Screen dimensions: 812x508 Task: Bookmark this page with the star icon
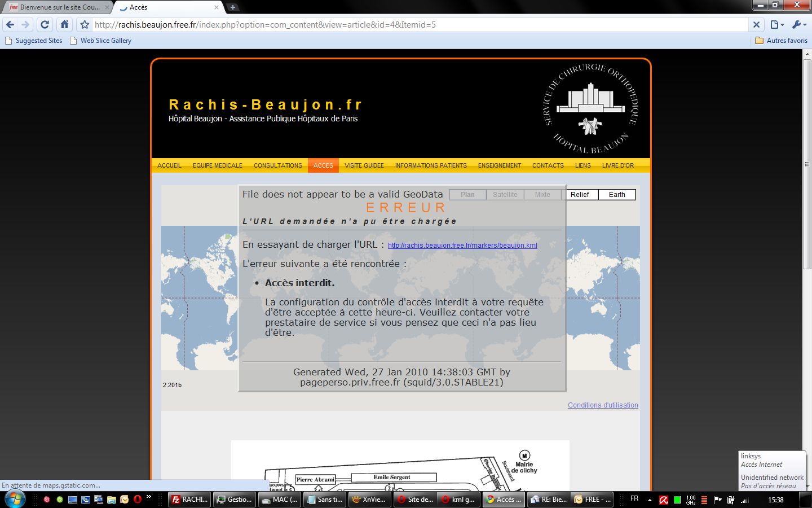(x=85, y=24)
